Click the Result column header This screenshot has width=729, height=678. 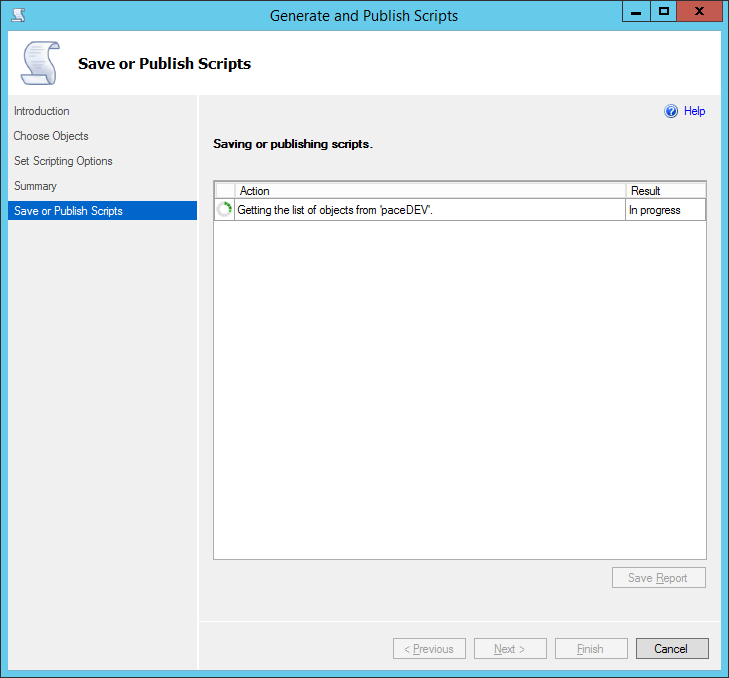(665, 191)
